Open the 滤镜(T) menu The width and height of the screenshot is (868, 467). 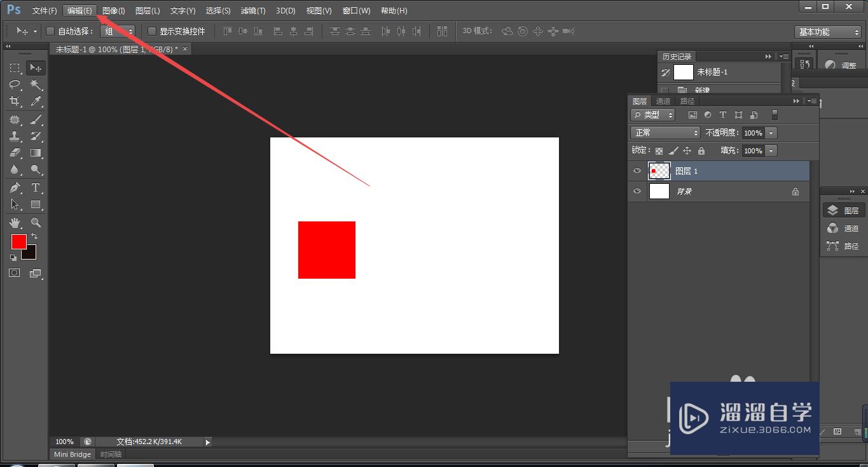[x=253, y=11]
